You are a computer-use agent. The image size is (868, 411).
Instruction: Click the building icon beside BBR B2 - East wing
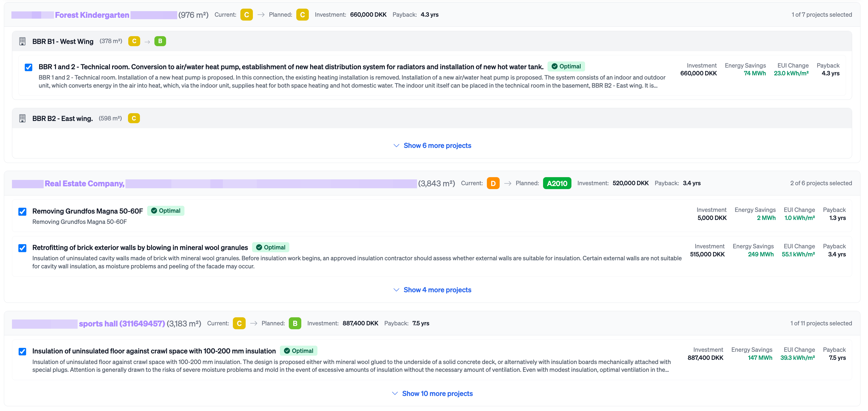pyautogui.click(x=22, y=118)
